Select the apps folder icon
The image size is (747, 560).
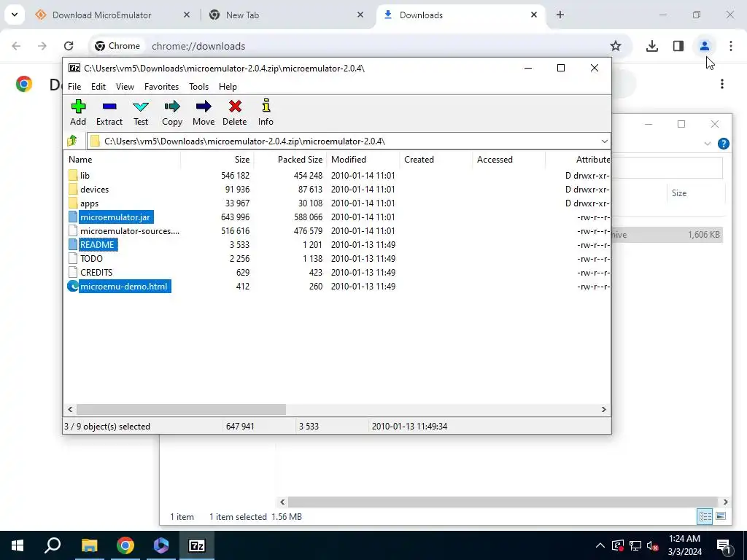(73, 203)
